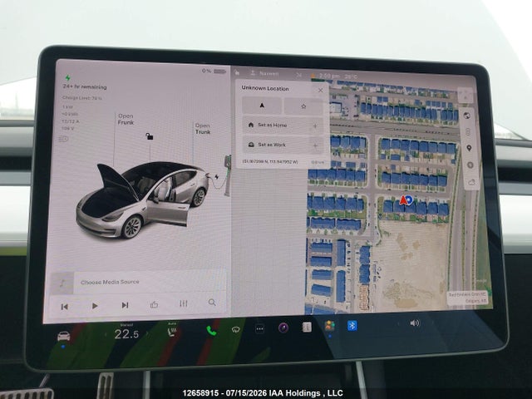Close the Unknown Location popup
This screenshot has height=399, width=532.
[x=320, y=91]
